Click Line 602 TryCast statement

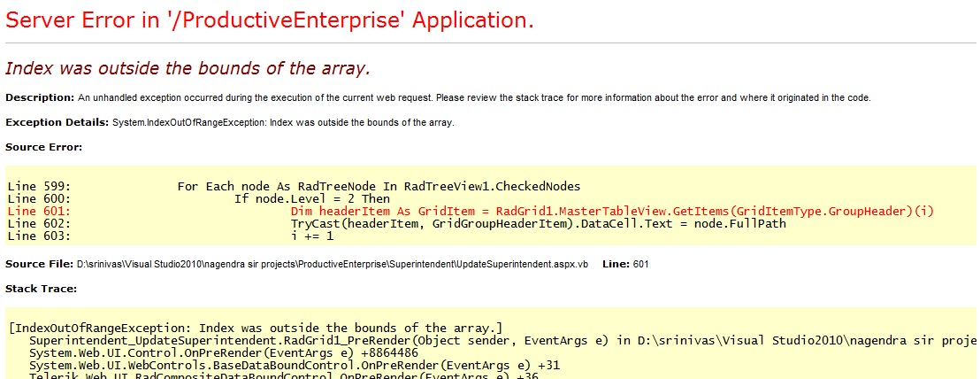coord(397,224)
